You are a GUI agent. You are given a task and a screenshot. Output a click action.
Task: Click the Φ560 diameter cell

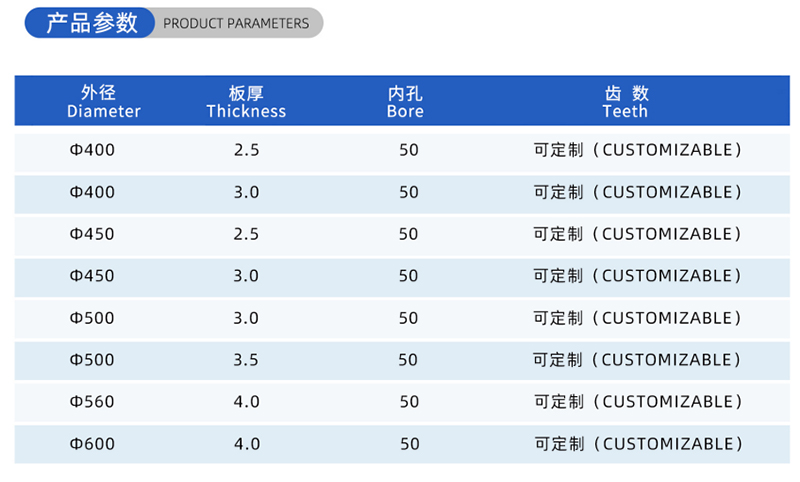point(92,402)
